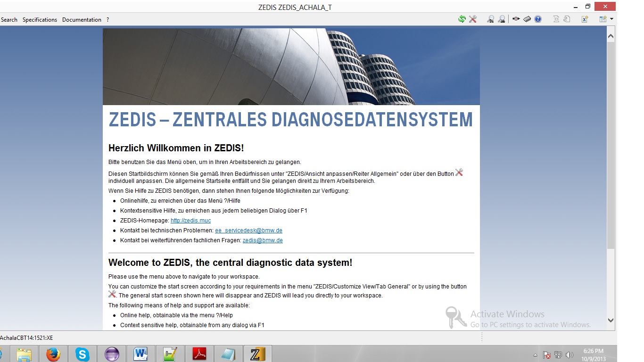Open the Action Center flag icon
The width and height of the screenshot is (644, 362).
(x=547, y=355)
